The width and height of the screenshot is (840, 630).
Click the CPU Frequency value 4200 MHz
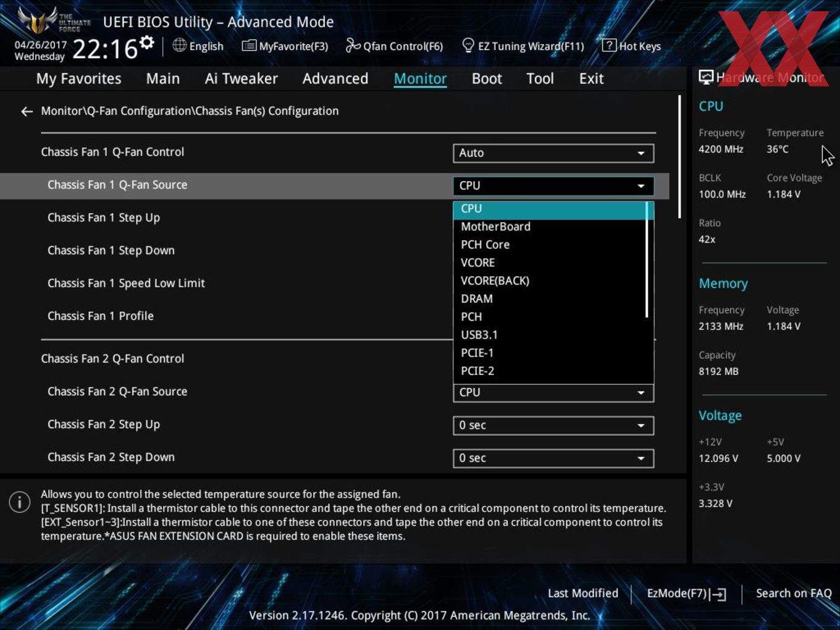tap(721, 149)
